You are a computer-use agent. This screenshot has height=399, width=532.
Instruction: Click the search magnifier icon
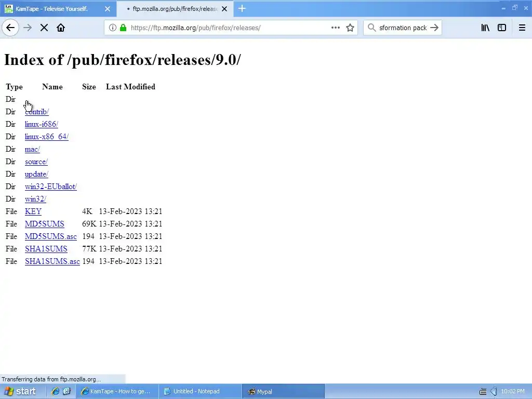pyautogui.click(x=372, y=28)
